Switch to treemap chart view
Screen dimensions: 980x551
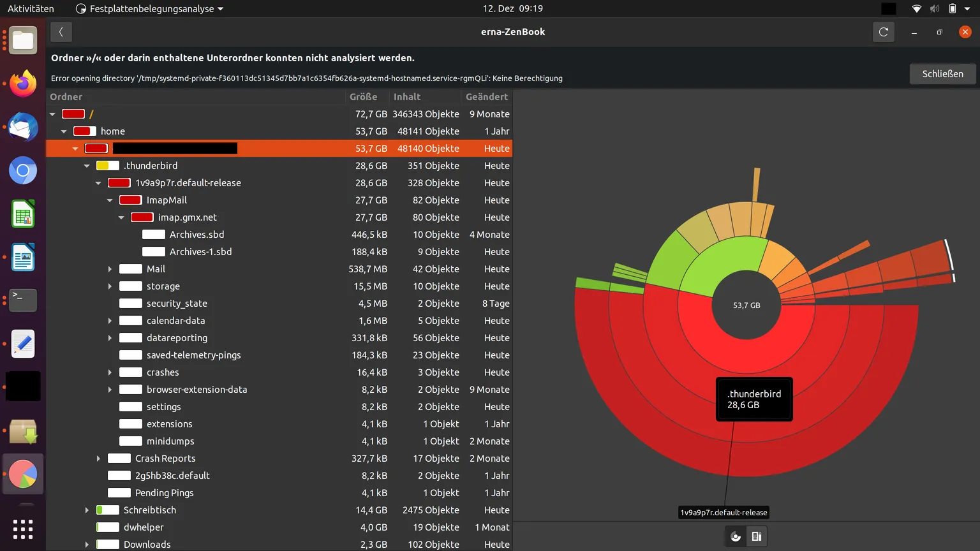point(757,536)
